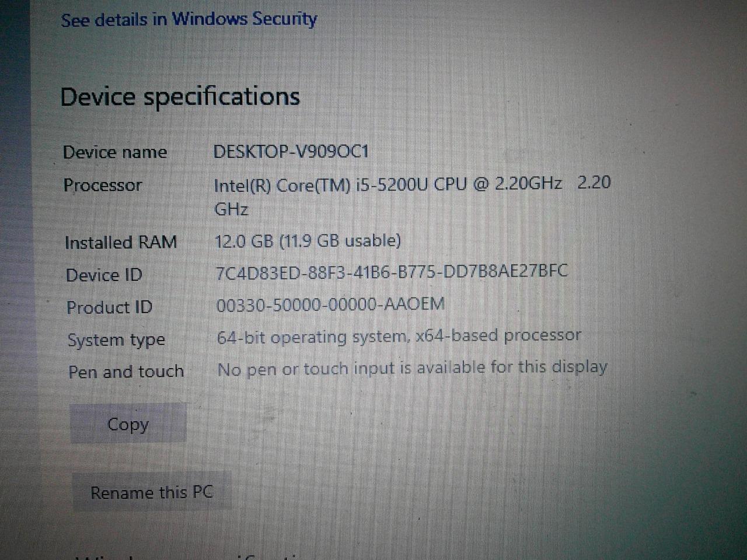The image size is (747, 560).
Task: Click the GHz text on processor's second line
Action: [x=232, y=209]
